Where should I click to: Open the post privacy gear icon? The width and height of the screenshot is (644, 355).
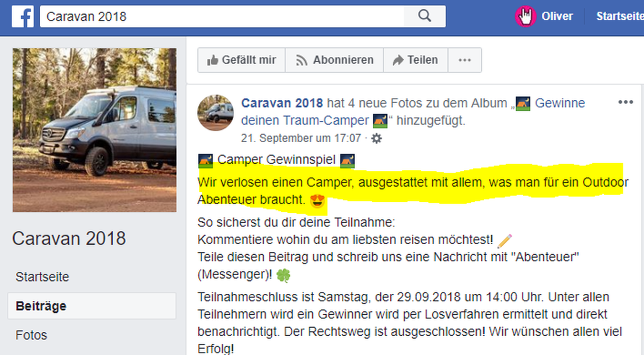tap(377, 138)
